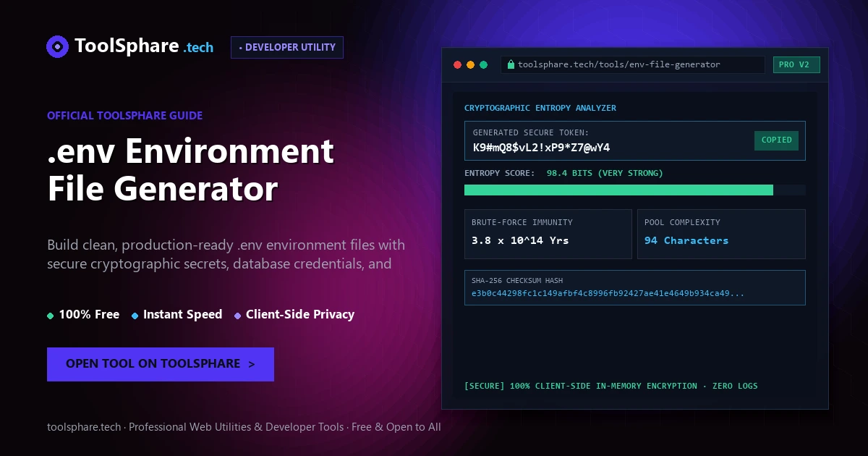The width and height of the screenshot is (868, 456).
Task: Click 'ENTROPY SCORE:' label
Action: click(500, 173)
